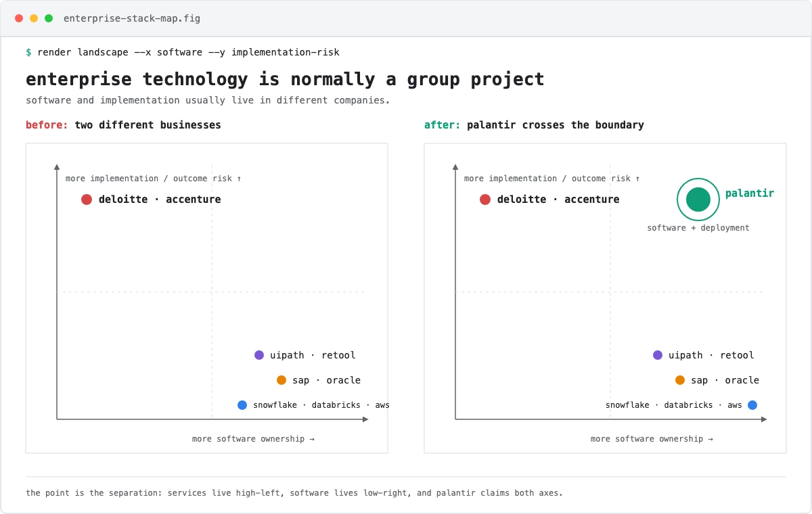812x514 pixels.
Task: Click the render landscape command line
Action: pyautogui.click(x=183, y=52)
